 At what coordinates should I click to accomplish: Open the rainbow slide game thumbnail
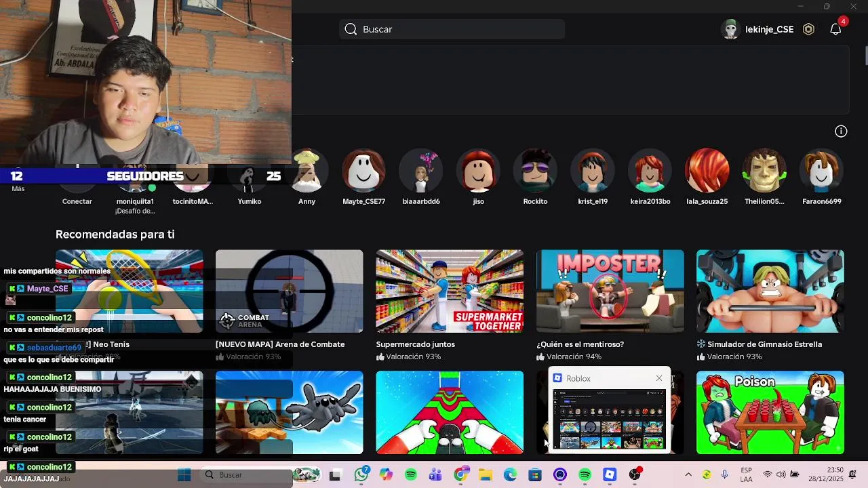tap(450, 412)
